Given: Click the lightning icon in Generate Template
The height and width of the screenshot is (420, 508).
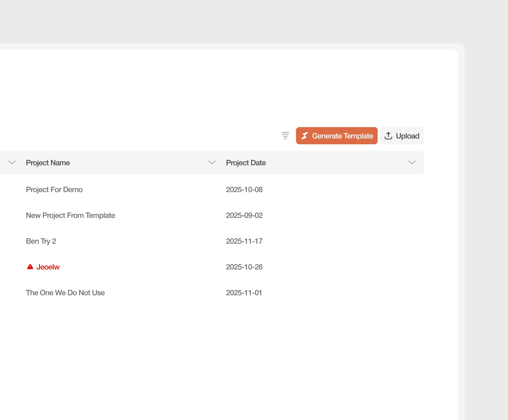Looking at the screenshot, I should [x=305, y=136].
